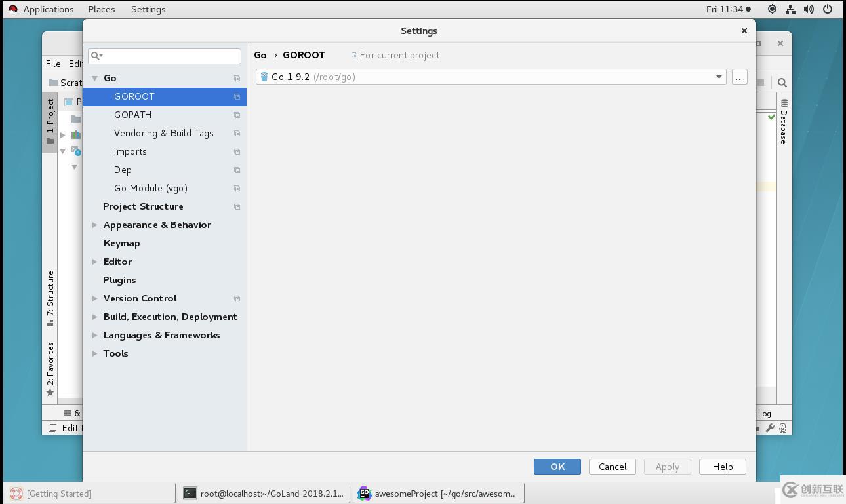Click the settings search field
The width and height of the screenshot is (846, 504).
[165, 56]
